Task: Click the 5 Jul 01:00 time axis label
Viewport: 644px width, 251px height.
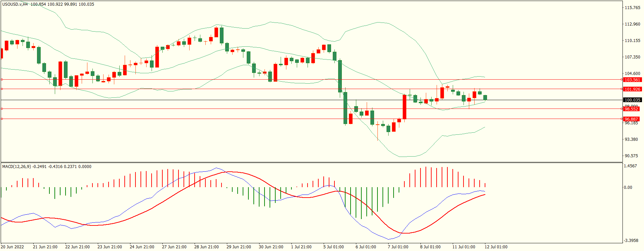Action: pos(333,247)
